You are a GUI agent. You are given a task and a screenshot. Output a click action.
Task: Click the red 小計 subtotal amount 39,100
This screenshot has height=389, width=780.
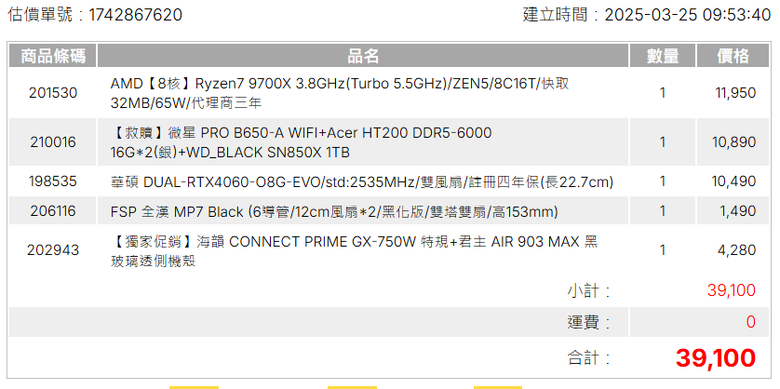pos(731,291)
